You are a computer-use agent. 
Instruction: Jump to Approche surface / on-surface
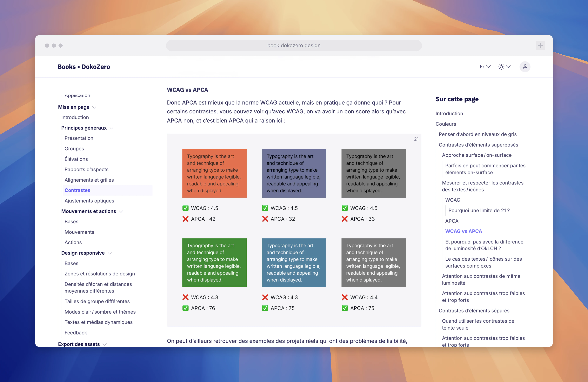477,155
